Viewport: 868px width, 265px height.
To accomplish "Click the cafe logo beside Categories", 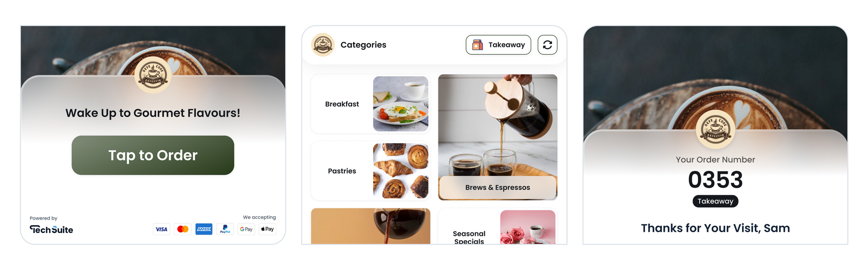I will [323, 45].
